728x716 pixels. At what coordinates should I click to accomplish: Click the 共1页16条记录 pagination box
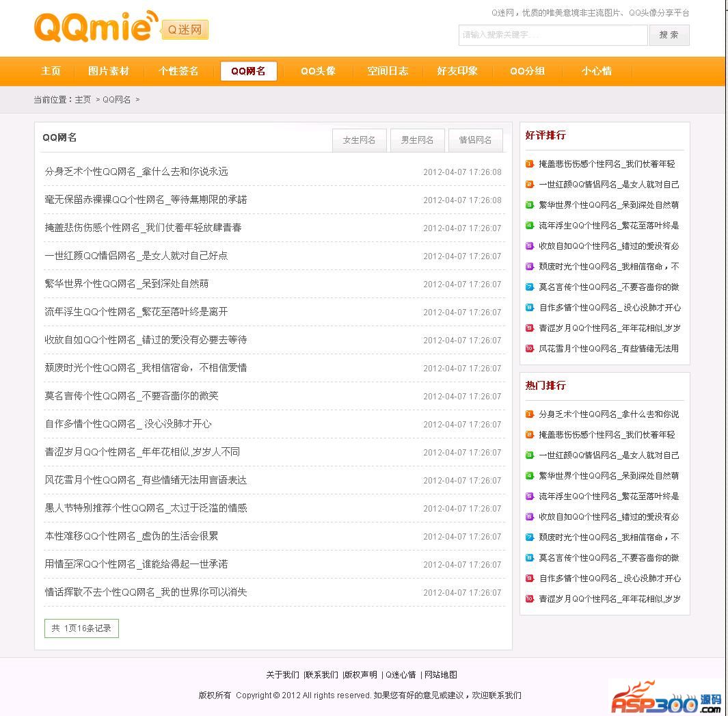pyautogui.click(x=82, y=628)
